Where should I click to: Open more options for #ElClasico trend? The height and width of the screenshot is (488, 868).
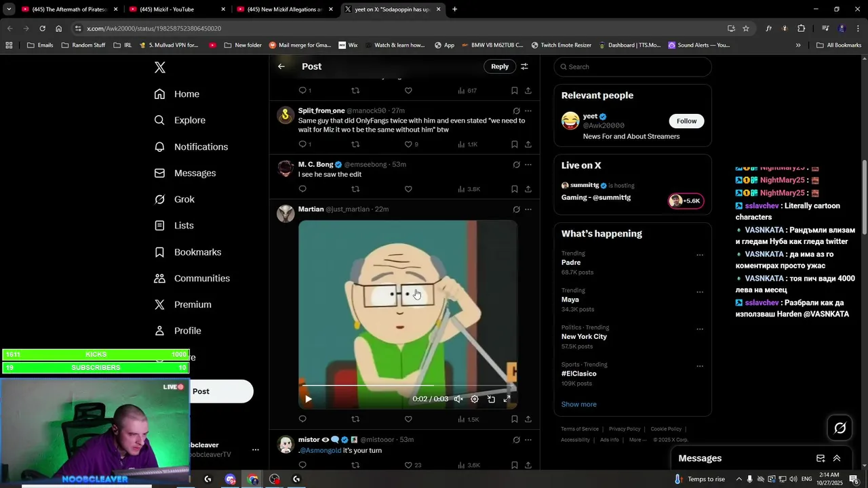pos(700,367)
